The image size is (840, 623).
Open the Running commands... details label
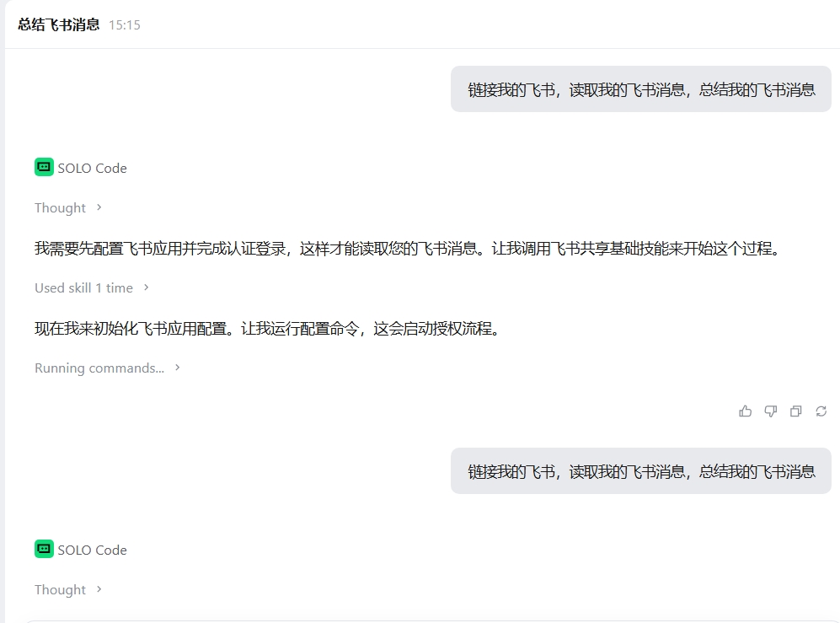pyautogui.click(x=99, y=368)
